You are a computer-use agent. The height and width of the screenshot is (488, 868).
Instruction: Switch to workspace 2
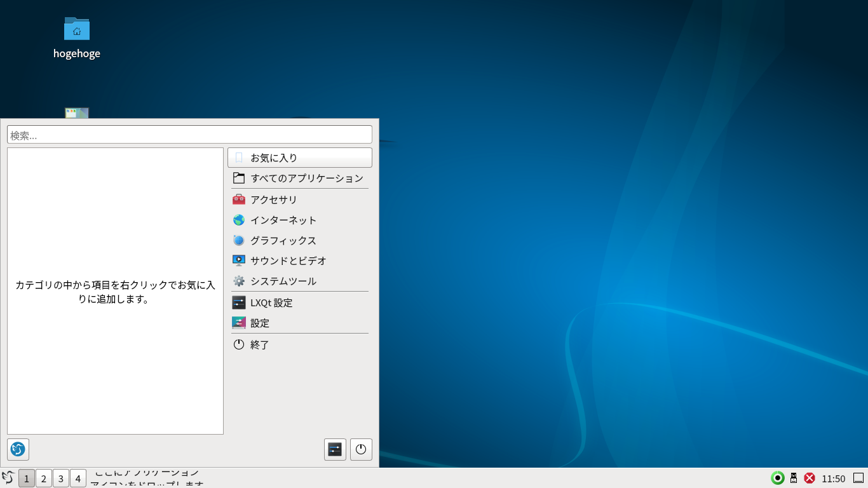click(x=43, y=478)
